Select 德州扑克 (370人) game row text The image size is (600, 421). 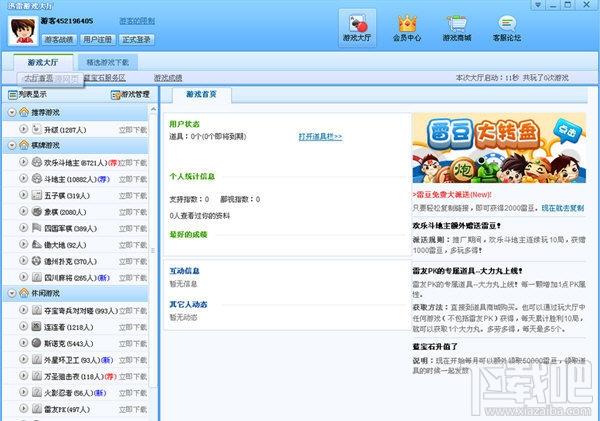pyautogui.click(x=70, y=261)
